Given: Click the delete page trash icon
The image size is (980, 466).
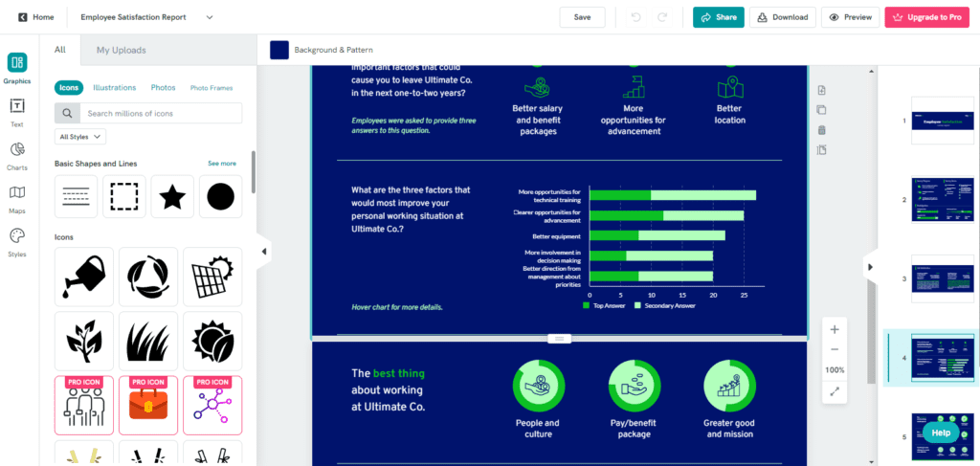Looking at the screenshot, I should tap(822, 130).
